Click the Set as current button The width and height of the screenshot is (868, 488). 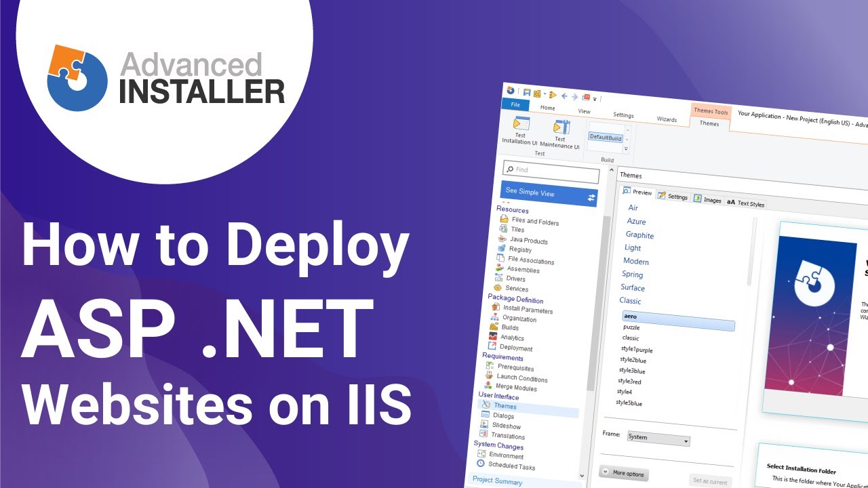click(710, 482)
